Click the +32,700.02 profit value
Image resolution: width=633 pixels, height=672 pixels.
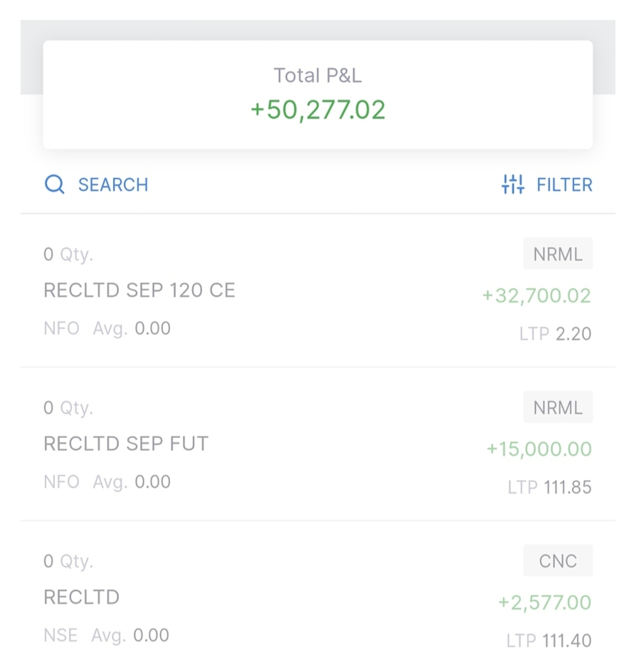click(x=536, y=296)
